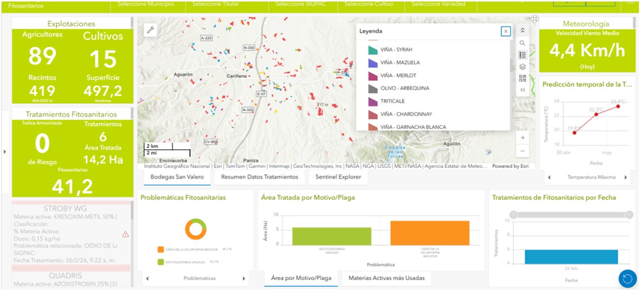The height and width of the screenshot is (298, 644).
Task: Click the right handle of date slider
Action: click(x=630, y=215)
